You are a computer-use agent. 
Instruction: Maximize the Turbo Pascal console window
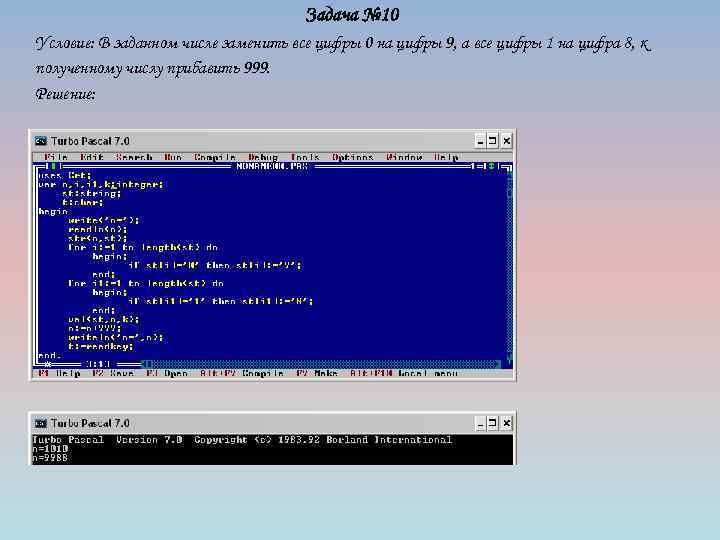tap(493, 423)
